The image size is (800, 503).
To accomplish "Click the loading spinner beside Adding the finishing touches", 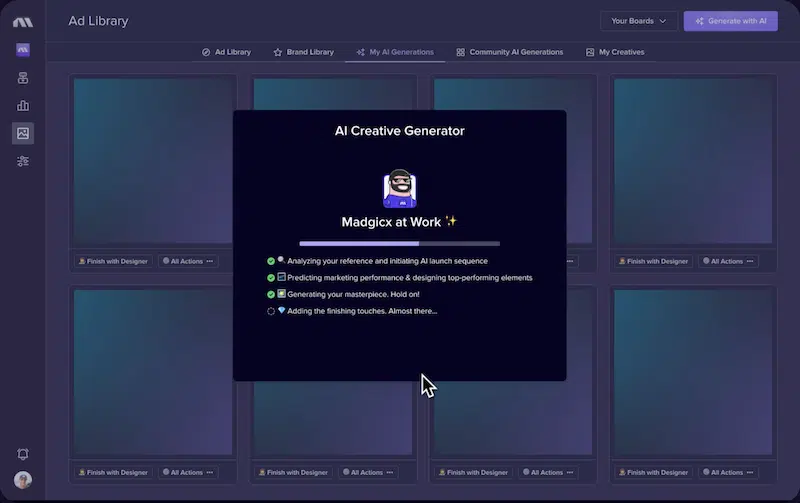I will 271,311.
